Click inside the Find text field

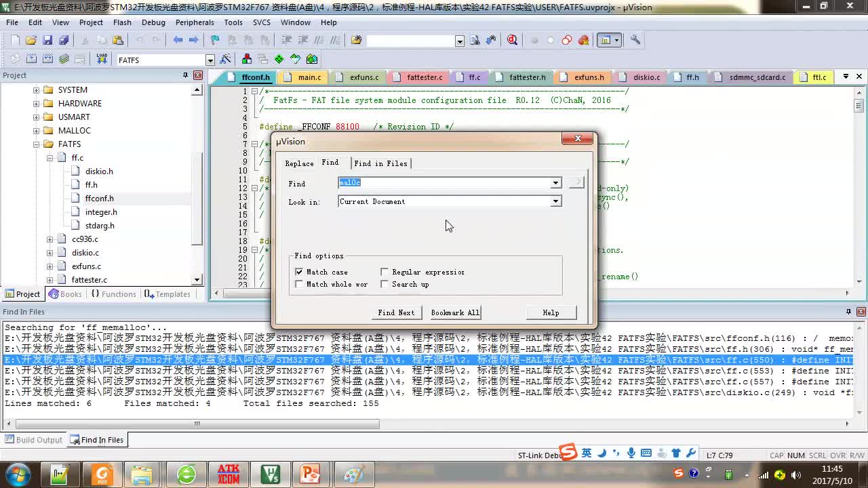[444, 183]
